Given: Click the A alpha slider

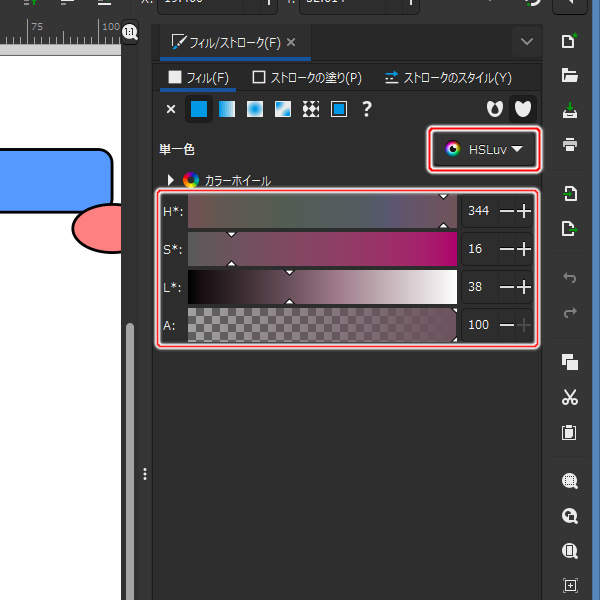Looking at the screenshot, I should pyautogui.click(x=322, y=325).
